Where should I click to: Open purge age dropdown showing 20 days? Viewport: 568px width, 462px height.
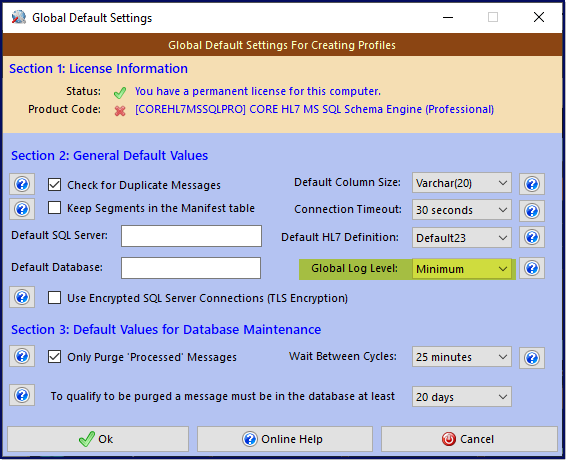coord(462,397)
